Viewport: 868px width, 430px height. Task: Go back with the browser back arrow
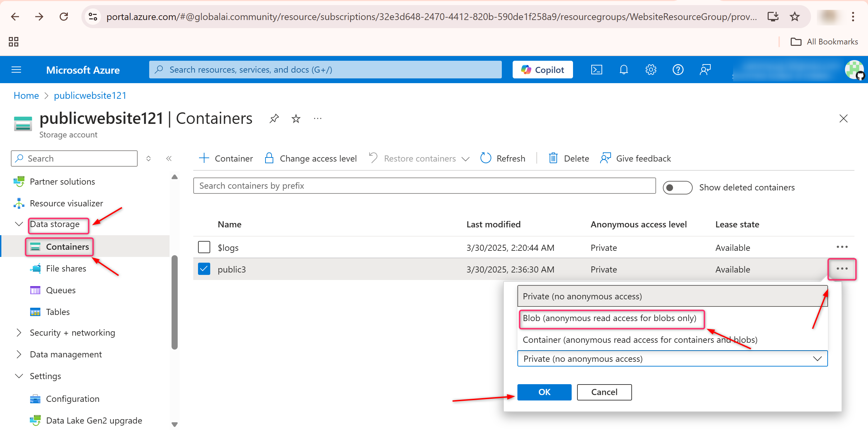click(x=15, y=17)
